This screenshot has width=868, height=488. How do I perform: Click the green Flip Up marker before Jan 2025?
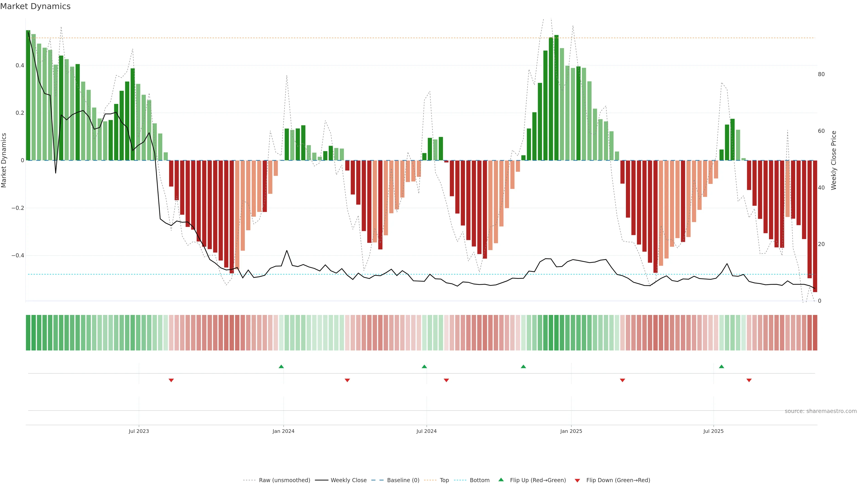click(523, 366)
